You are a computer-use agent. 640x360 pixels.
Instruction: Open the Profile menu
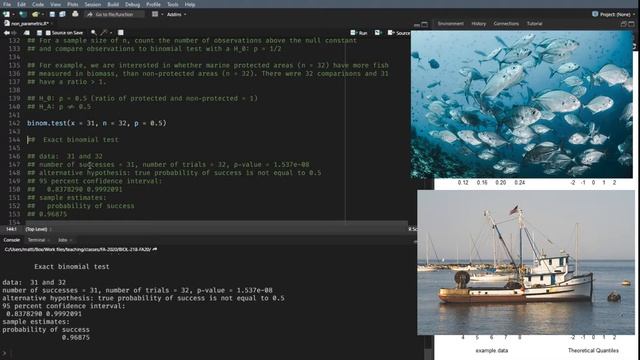(153, 4)
